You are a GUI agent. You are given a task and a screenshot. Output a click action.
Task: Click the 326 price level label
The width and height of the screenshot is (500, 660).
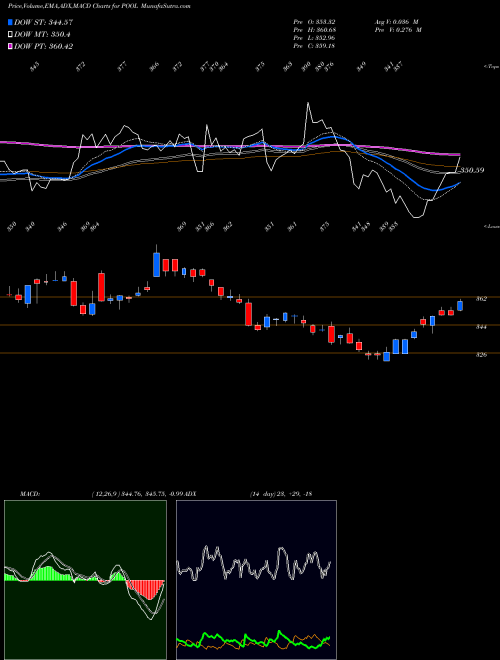[481, 354]
